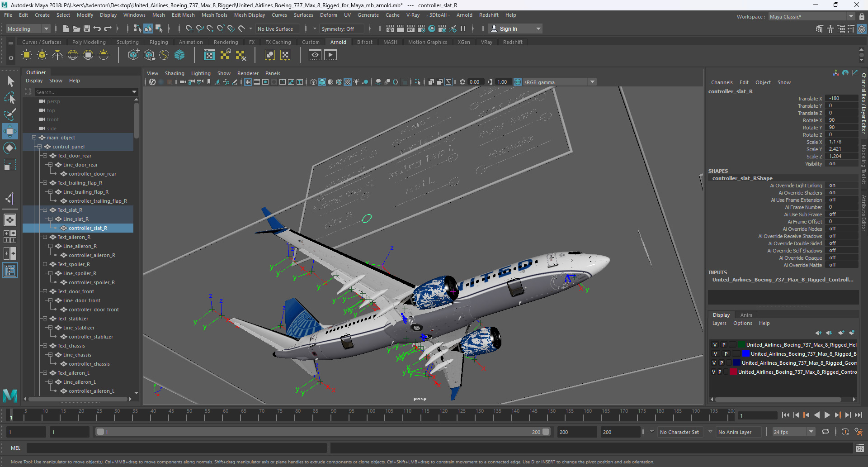Toggle visibility V of Rigged_B layer
This screenshot has width=868, height=467.
715,354
